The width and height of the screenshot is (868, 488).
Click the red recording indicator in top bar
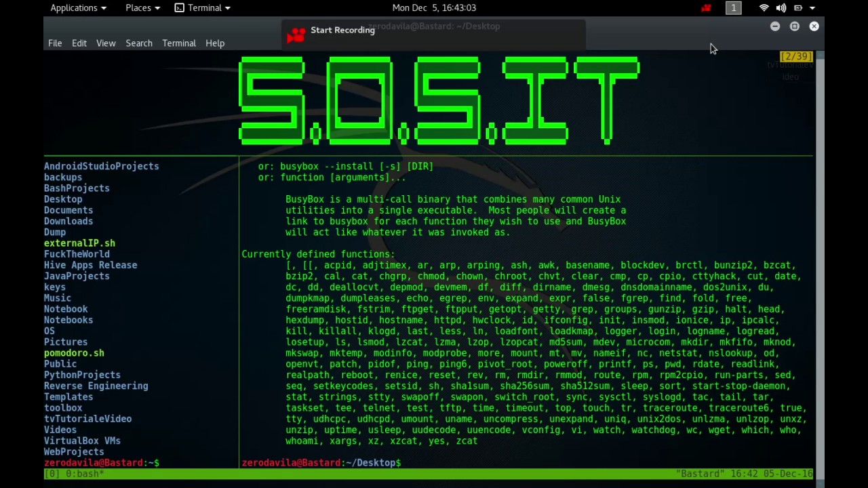tap(706, 7)
